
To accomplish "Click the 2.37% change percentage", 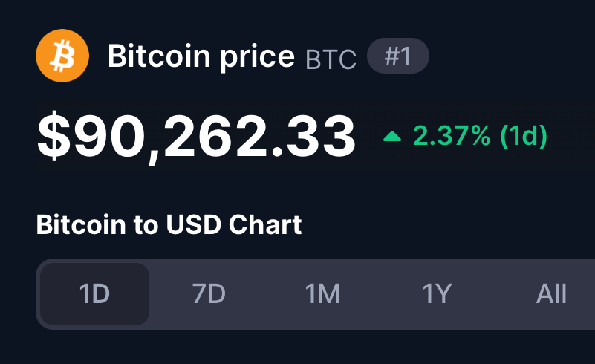I will point(452,135).
